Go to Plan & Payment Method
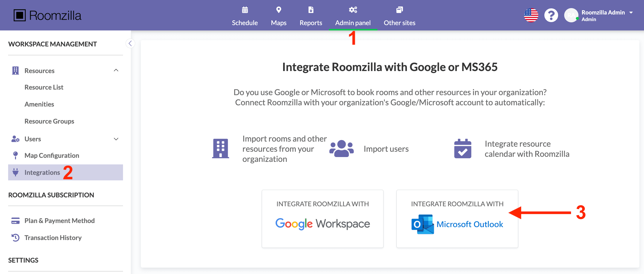Screen dimensions: 644x274 point(59,221)
